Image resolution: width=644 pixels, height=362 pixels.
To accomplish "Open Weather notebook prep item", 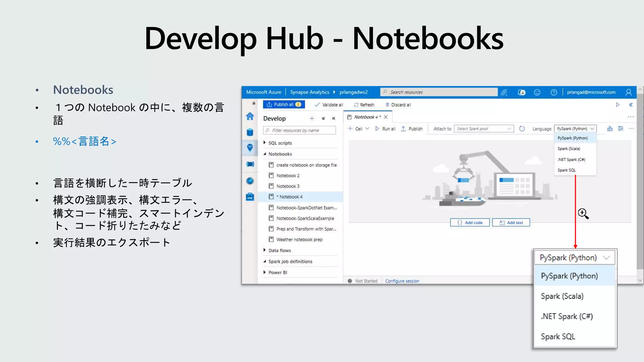I will click(x=296, y=239).
